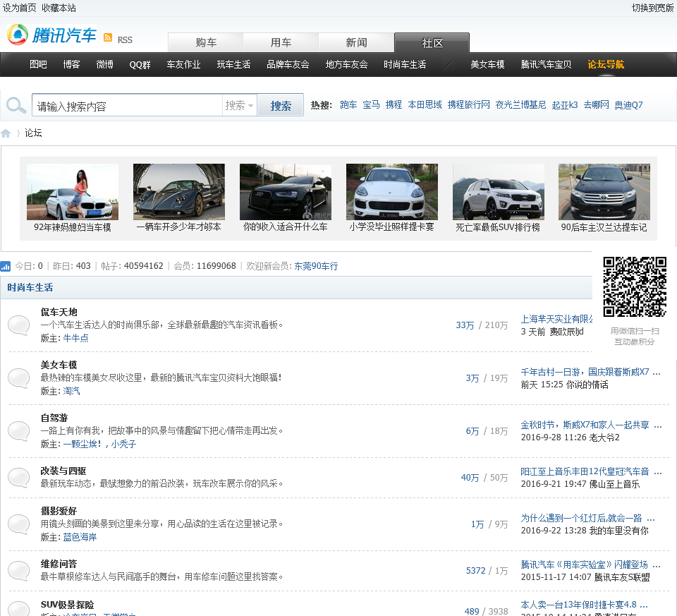Viewport: 677px width, 616px height.
Task: Click the speech bubble icon beside 自驾游
Action: (x=18, y=431)
